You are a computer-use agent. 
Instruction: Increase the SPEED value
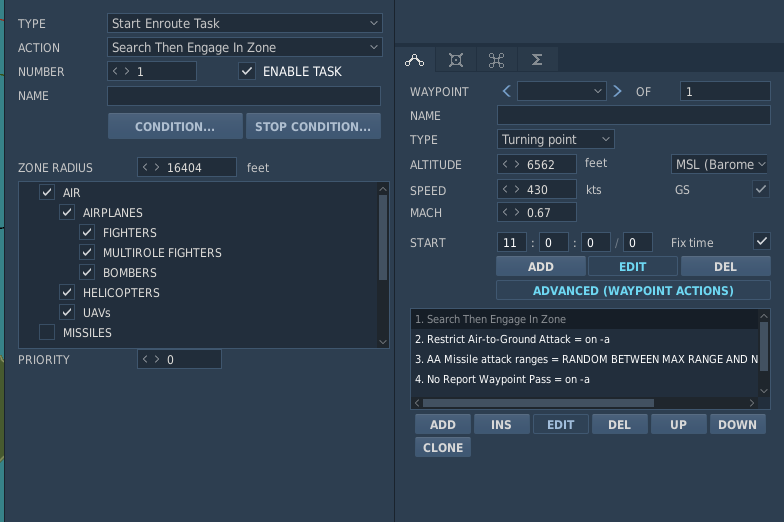[517, 189]
